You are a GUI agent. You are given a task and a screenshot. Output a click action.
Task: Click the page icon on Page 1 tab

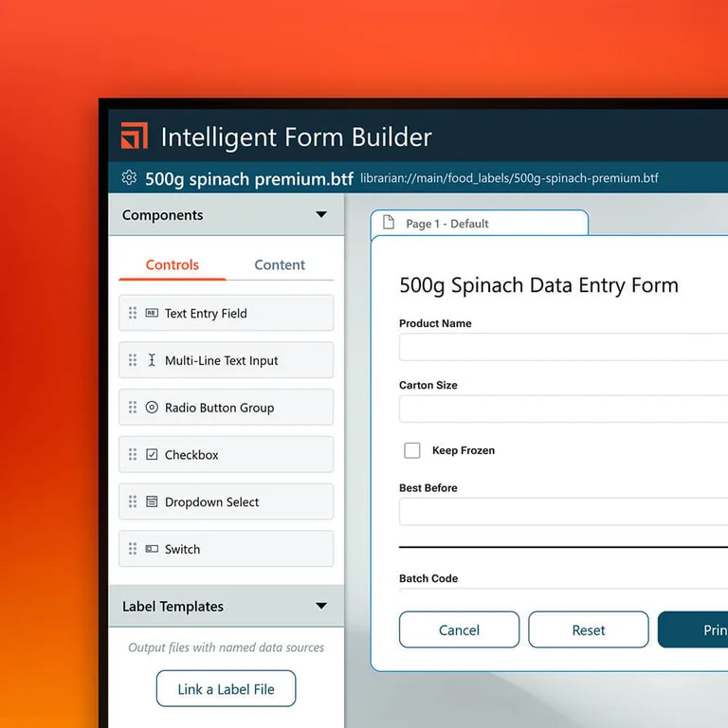pos(389,223)
